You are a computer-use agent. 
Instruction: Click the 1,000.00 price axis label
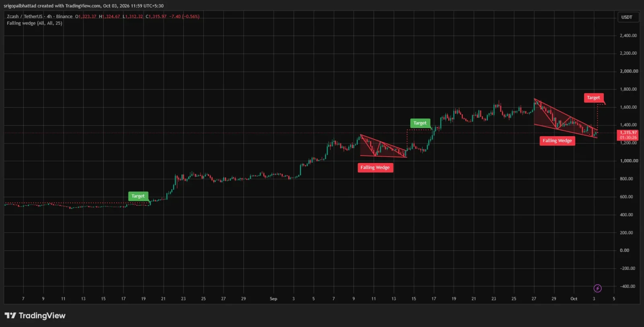coord(629,161)
